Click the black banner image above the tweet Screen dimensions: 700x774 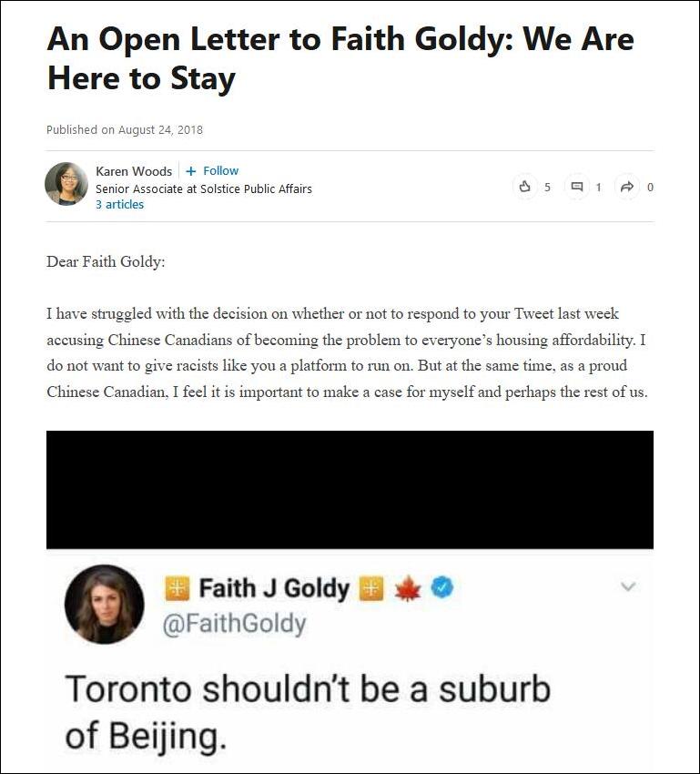click(x=350, y=489)
